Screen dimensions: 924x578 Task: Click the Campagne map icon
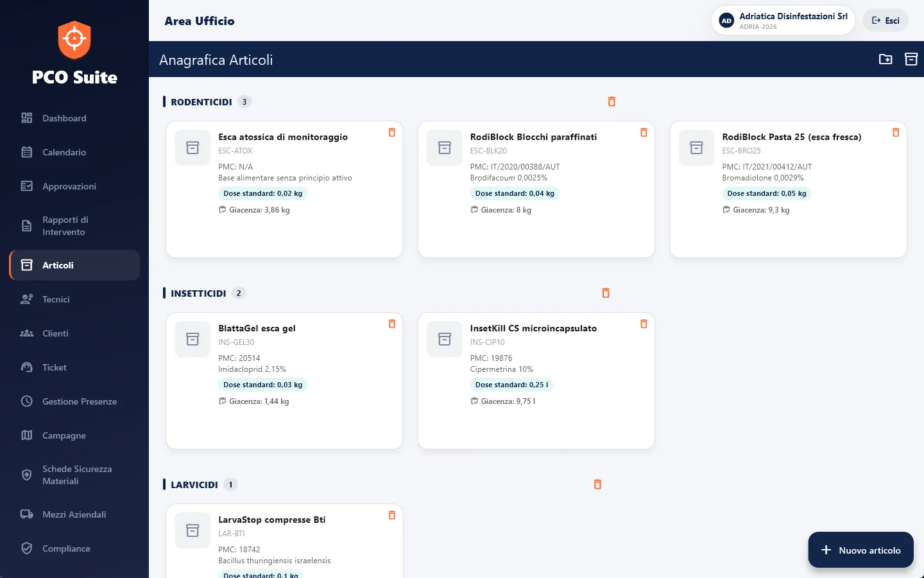[x=26, y=435]
